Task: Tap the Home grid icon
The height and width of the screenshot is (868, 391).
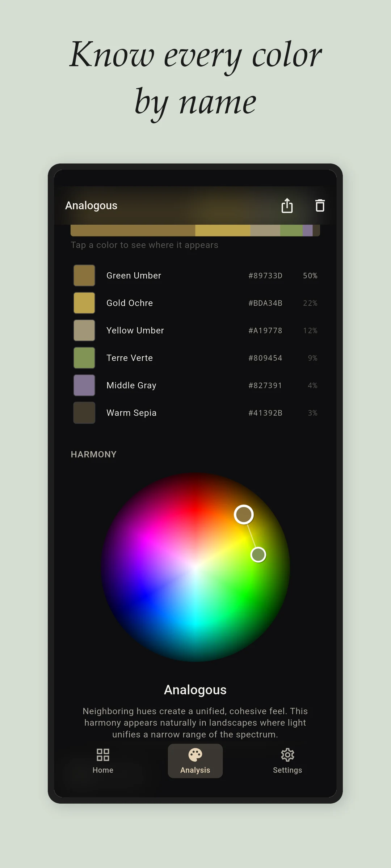Action: 103,755
